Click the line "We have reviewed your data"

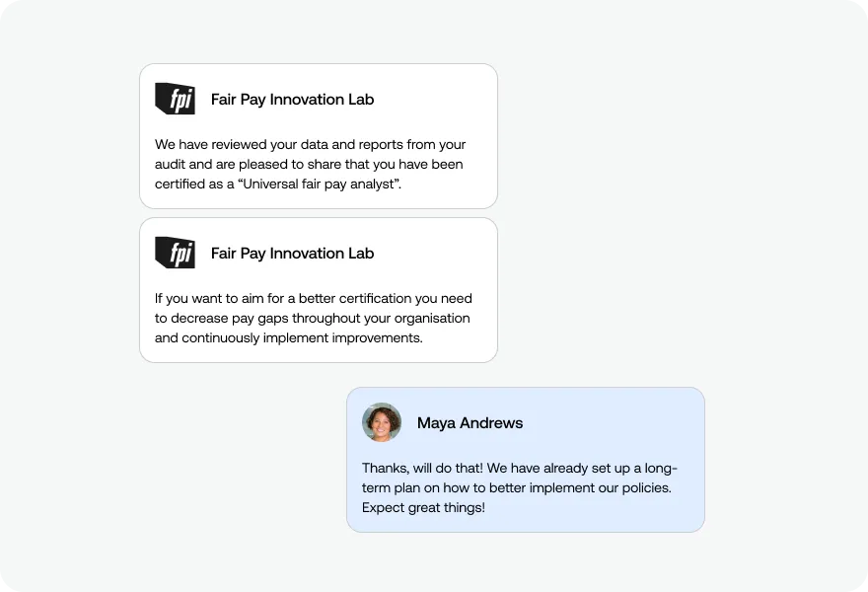coord(310,144)
